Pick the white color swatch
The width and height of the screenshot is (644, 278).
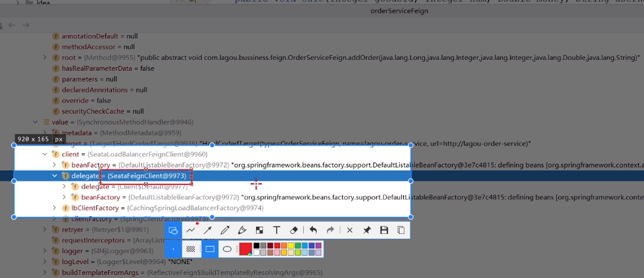257,253
